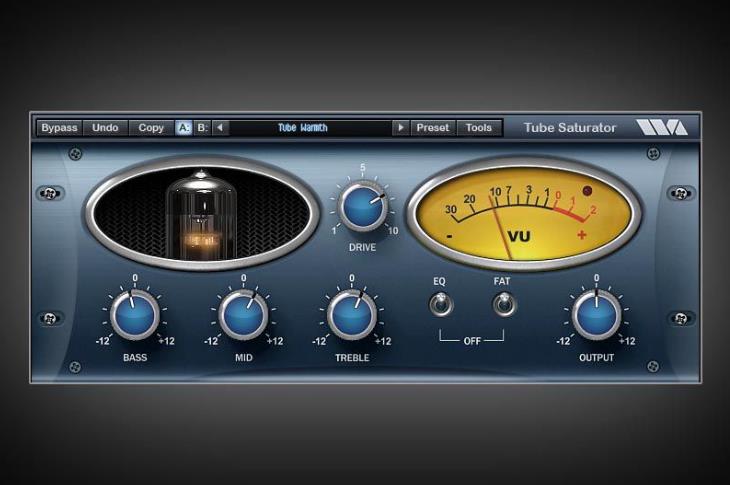
Task: Open the Preset menu
Action: [433, 128]
